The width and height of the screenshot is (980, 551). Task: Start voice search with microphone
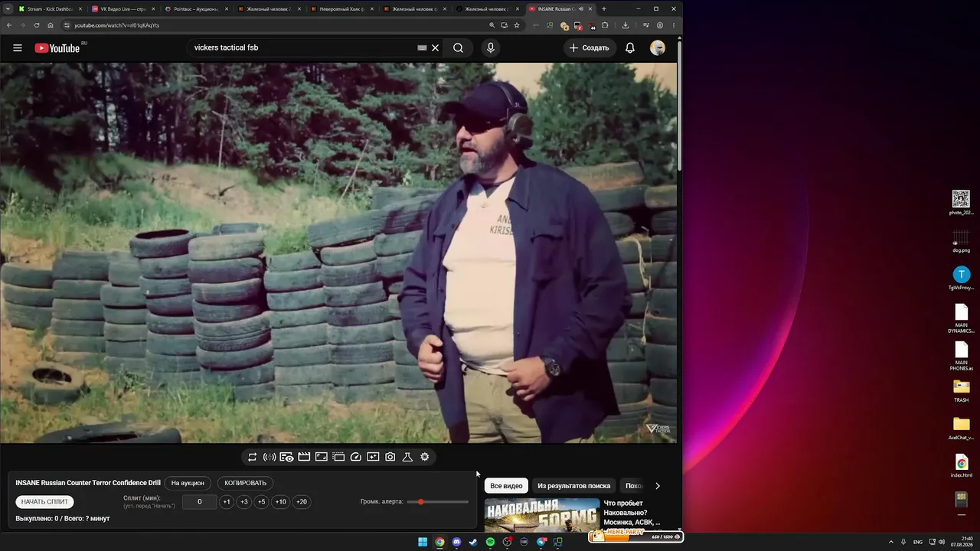(491, 47)
